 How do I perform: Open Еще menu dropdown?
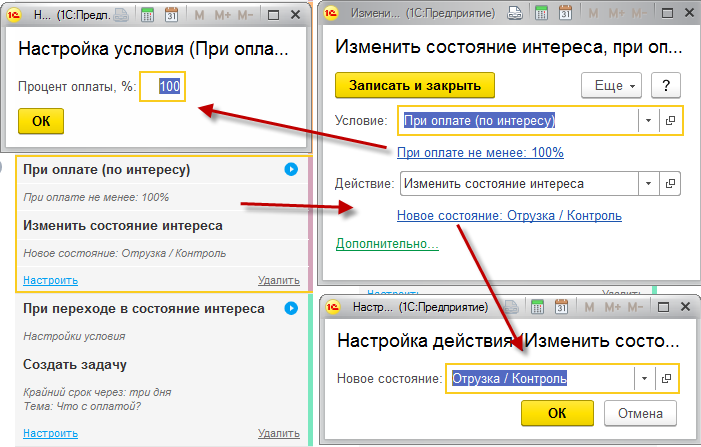(611, 85)
